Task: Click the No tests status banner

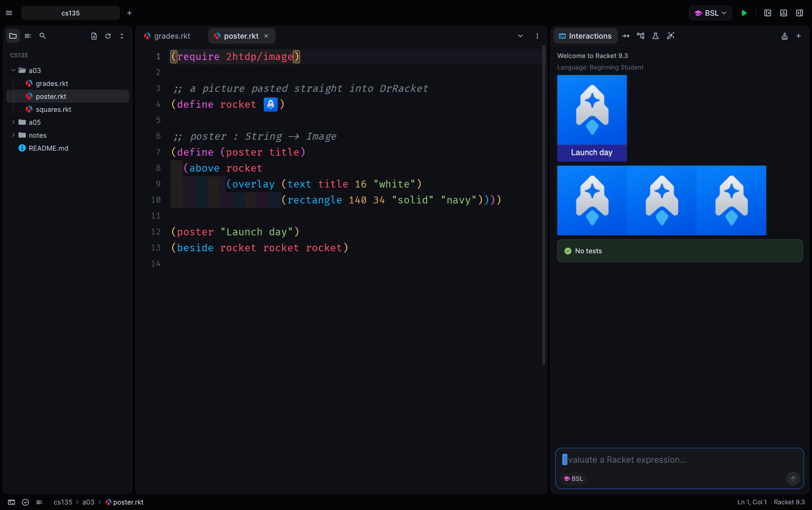Action: pyautogui.click(x=680, y=251)
